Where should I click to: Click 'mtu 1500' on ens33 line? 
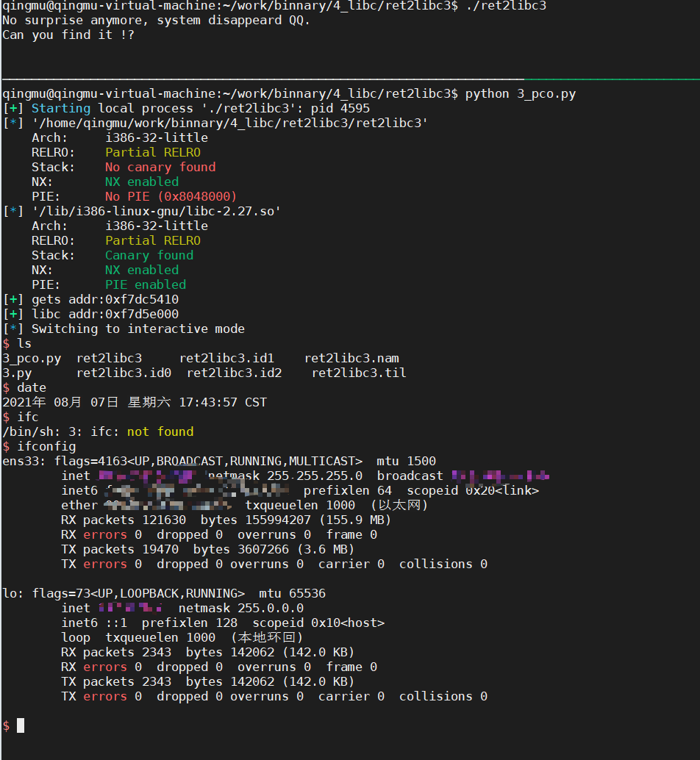click(406, 461)
